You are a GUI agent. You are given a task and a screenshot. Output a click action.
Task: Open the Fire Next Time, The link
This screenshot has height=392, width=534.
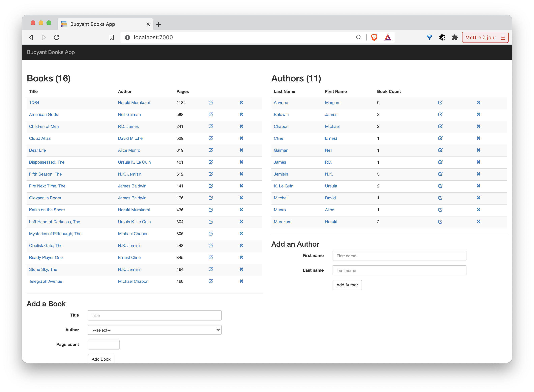point(47,186)
